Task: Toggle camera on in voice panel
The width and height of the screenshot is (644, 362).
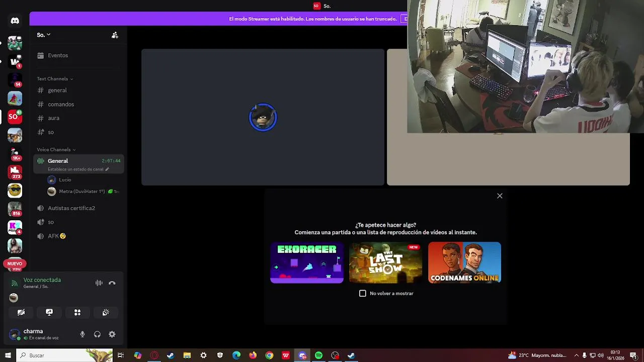Action: pyautogui.click(x=21, y=312)
